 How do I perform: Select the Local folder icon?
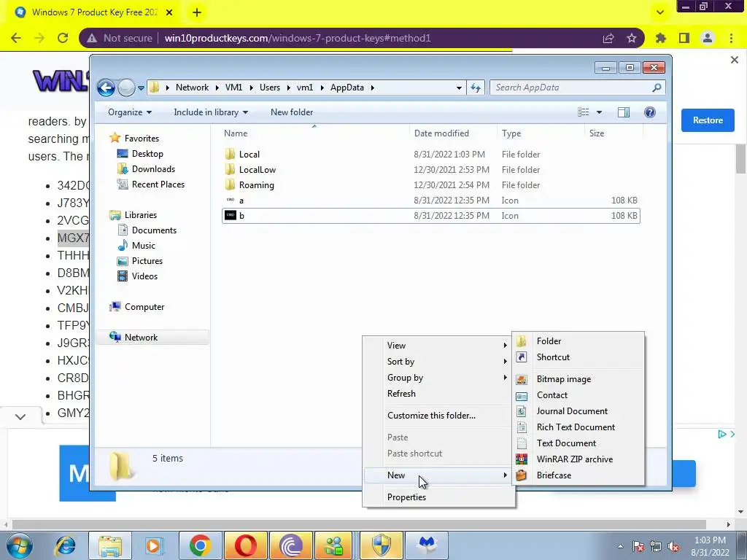230,154
